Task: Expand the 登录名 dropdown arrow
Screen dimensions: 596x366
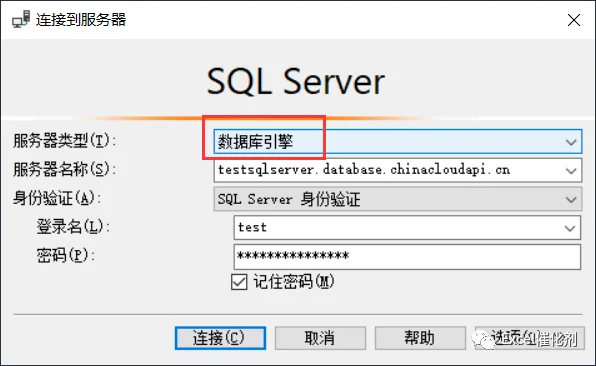Action: point(569,228)
